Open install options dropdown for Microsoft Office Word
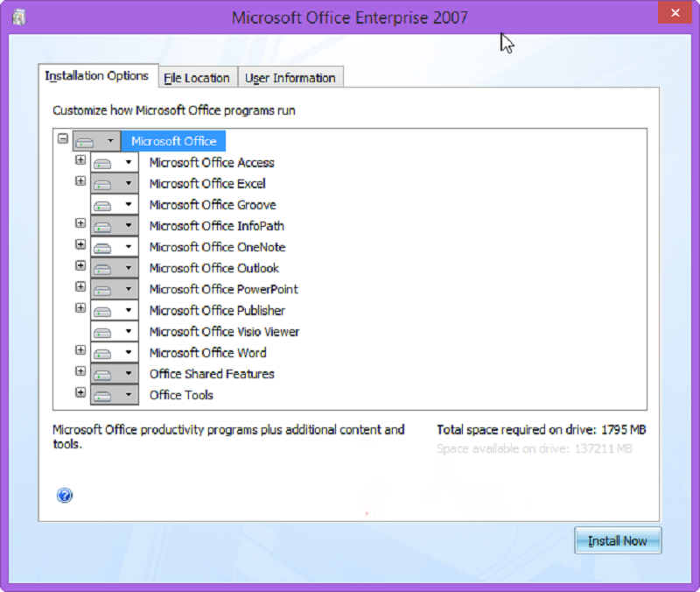 pyautogui.click(x=115, y=353)
